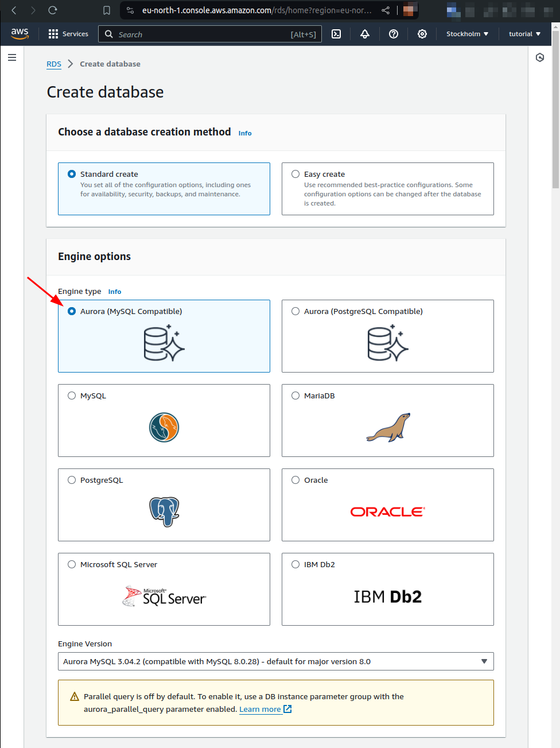
Task: Click the RDS breadcrumb link
Action: (54, 64)
